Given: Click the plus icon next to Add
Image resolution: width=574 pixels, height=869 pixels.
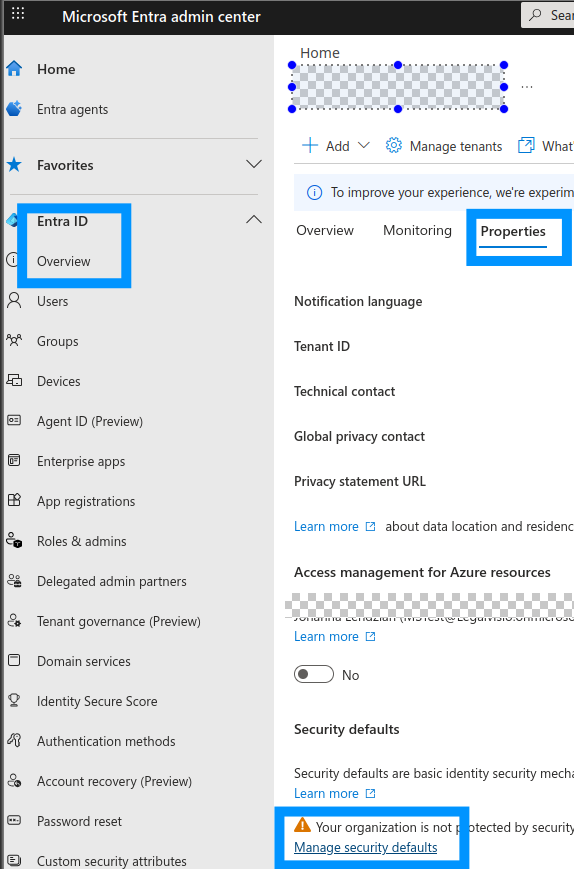Looking at the screenshot, I should pos(310,145).
